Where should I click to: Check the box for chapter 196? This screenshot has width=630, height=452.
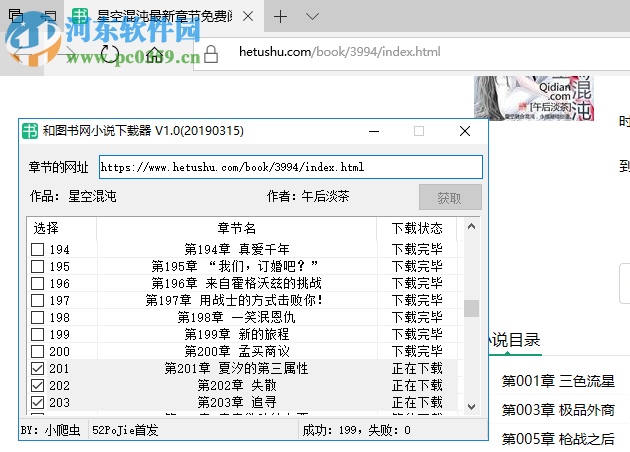point(37,284)
